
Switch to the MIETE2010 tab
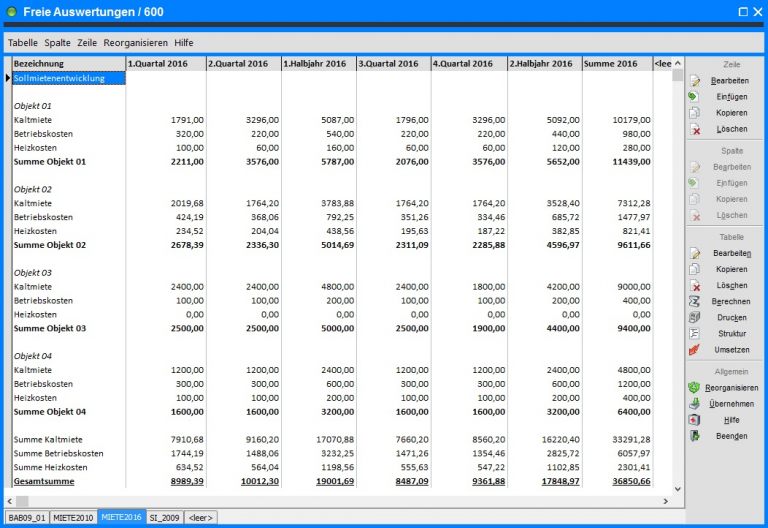click(73, 517)
